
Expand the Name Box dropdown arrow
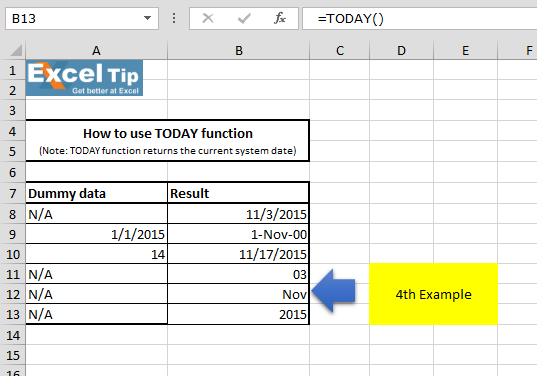pyautogui.click(x=147, y=18)
